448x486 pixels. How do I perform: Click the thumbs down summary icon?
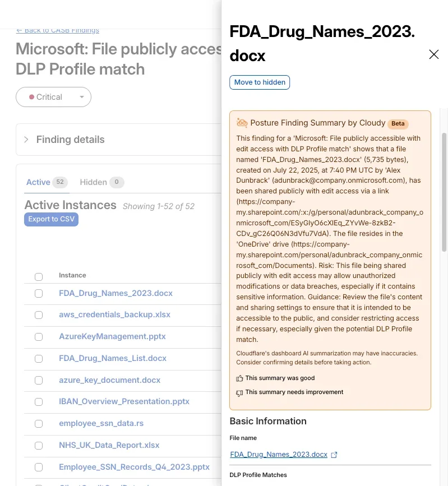coord(239,393)
